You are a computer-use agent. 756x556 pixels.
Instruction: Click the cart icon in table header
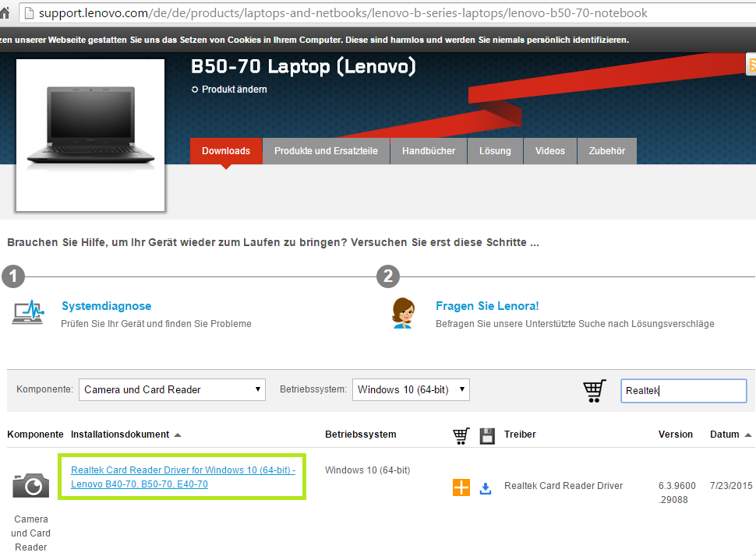pyautogui.click(x=461, y=435)
